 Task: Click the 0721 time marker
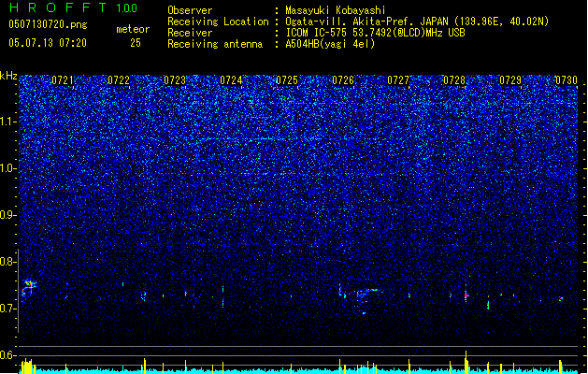pos(63,80)
